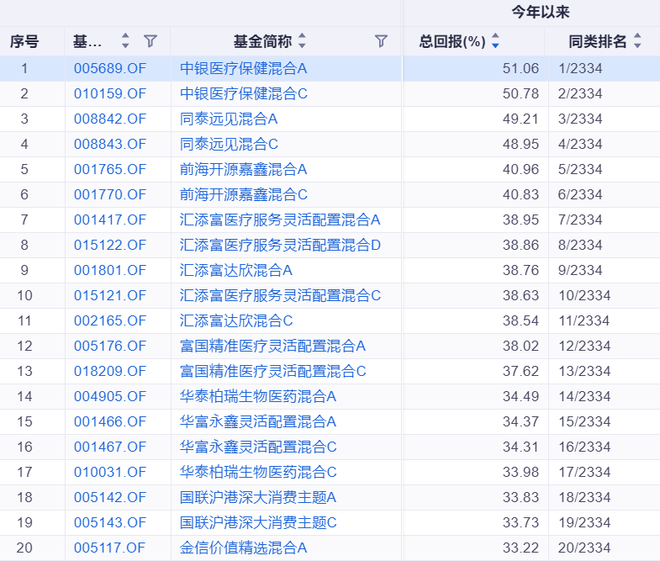Click fund 前海开源嘉鑫混合A

[243, 169]
